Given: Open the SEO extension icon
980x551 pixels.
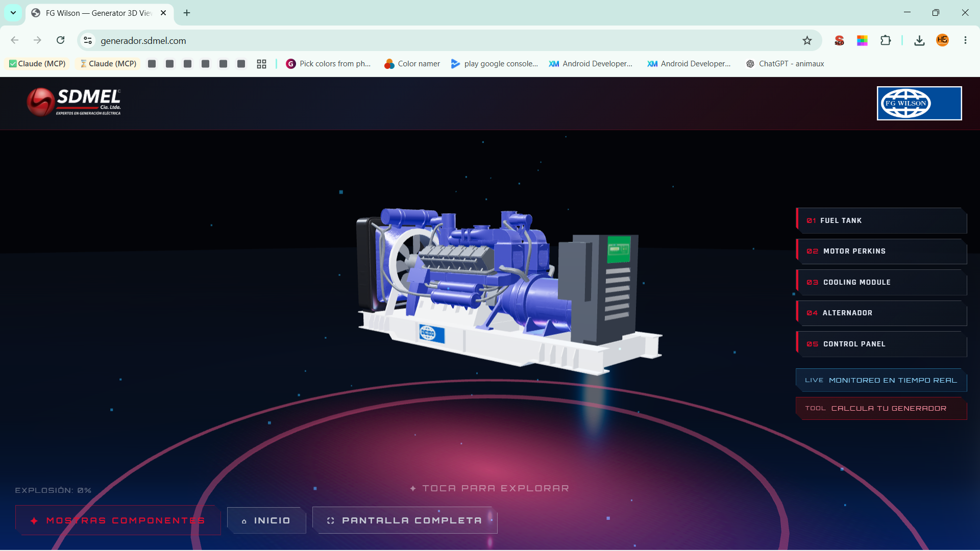Looking at the screenshot, I should click(839, 40).
